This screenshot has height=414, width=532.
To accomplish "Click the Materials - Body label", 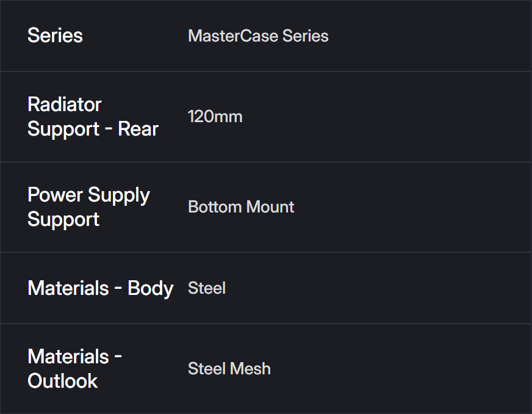I will 101,288.
